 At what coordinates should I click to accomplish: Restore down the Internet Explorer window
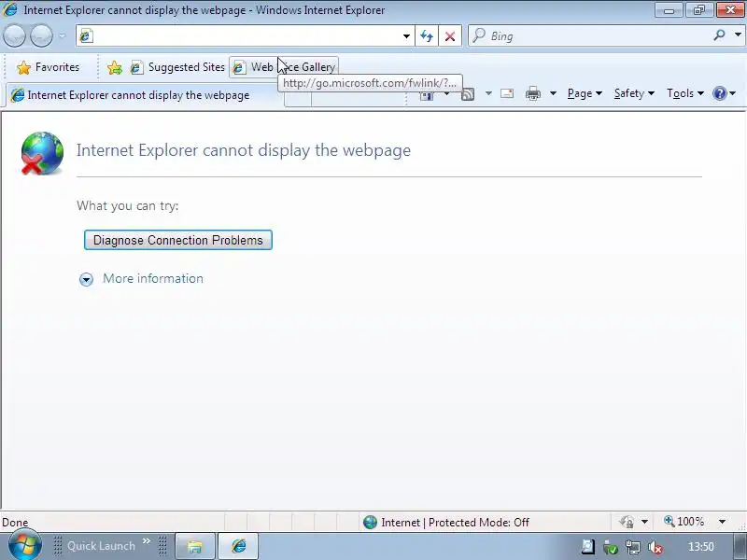tap(698, 10)
